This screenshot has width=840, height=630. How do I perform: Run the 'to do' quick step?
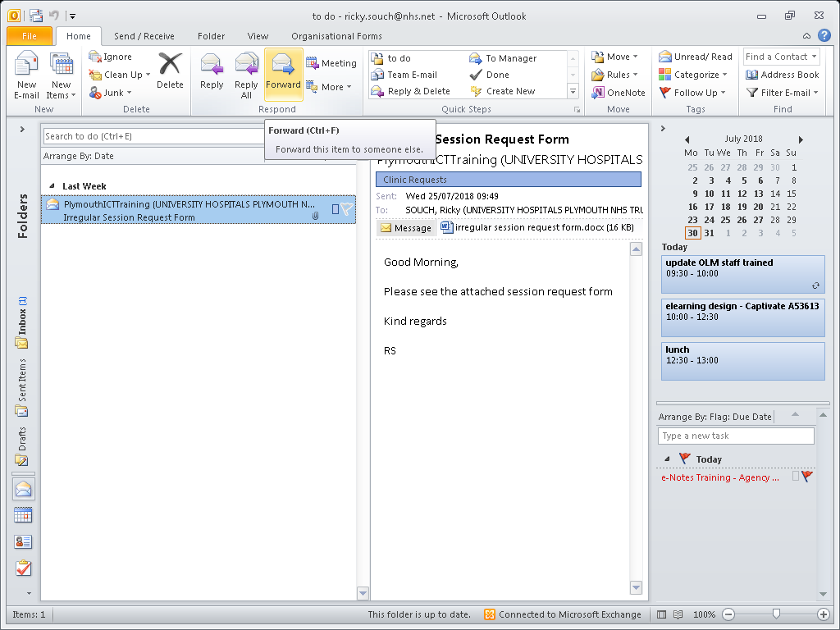391,58
